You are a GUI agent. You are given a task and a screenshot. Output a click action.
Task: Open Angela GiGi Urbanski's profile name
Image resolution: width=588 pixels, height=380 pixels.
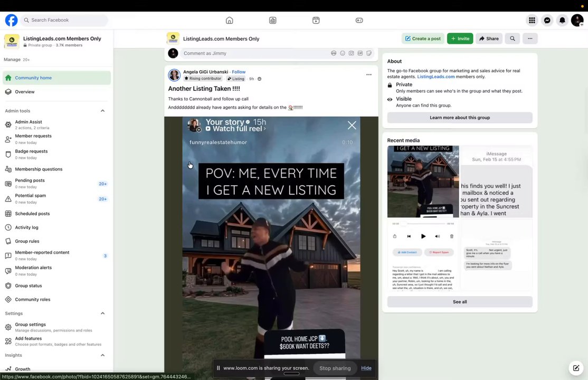(205, 72)
